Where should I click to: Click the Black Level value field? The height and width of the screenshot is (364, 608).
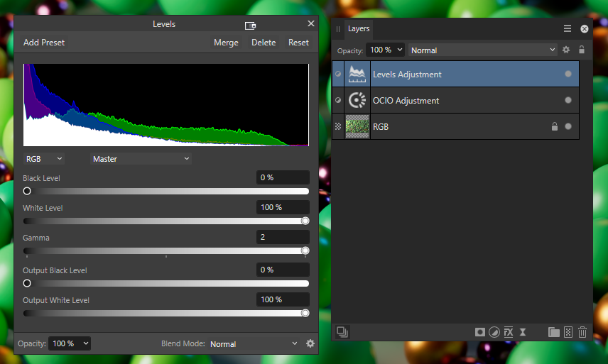[x=283, y=177]
